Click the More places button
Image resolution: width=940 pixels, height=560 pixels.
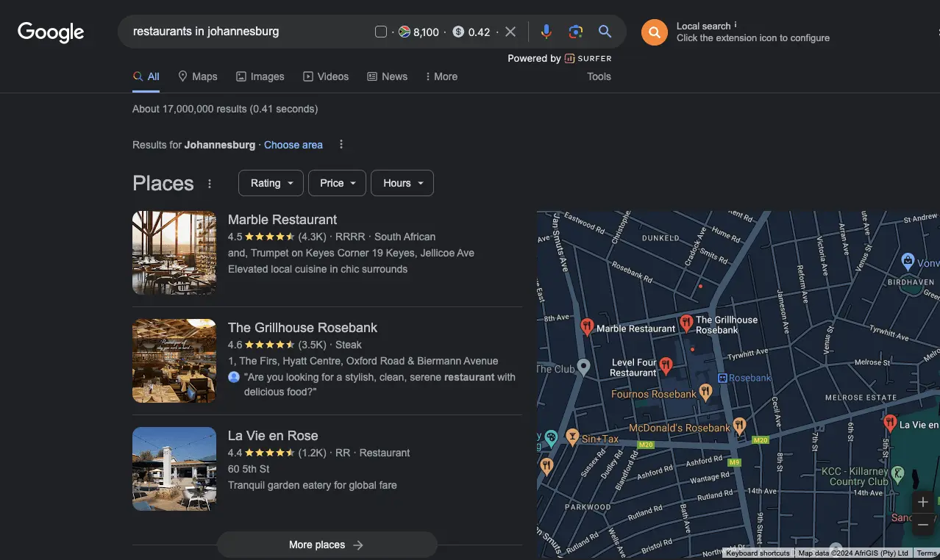pyautogui.click(x=327, y=545)
